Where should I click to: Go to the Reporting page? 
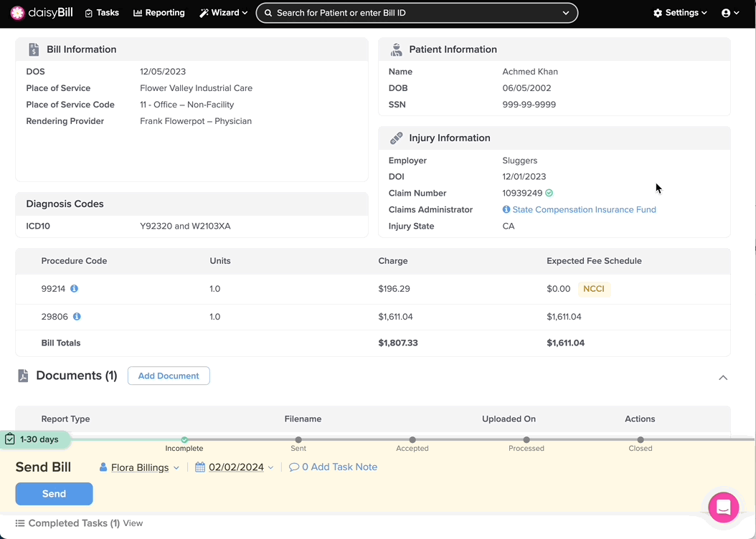tap(159, 13)
